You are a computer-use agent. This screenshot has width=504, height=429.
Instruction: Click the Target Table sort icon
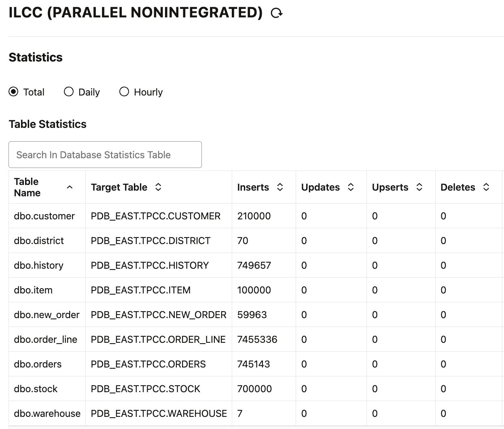[x=158, y=187]
